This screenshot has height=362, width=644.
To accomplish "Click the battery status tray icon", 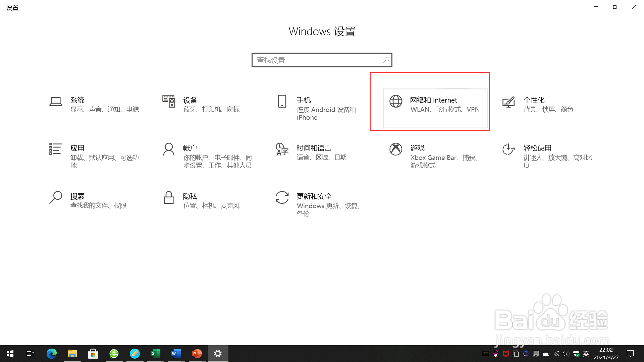I will [x=546, y=354].
